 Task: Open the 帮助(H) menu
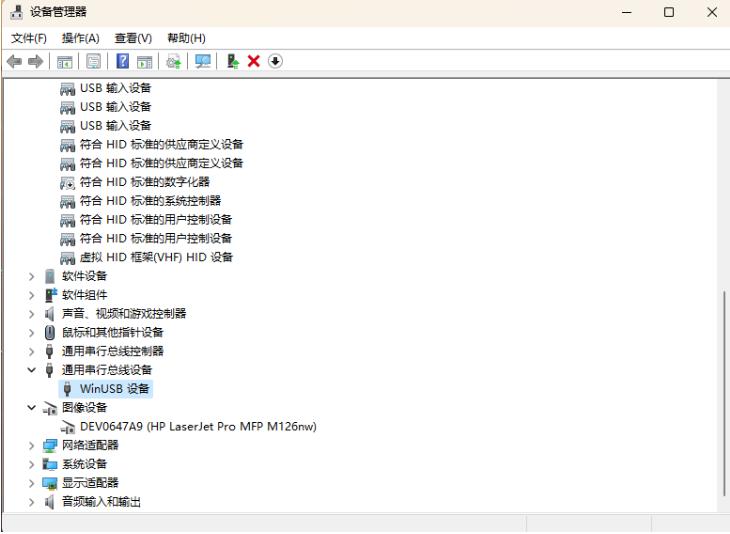(x=186, y=38)
